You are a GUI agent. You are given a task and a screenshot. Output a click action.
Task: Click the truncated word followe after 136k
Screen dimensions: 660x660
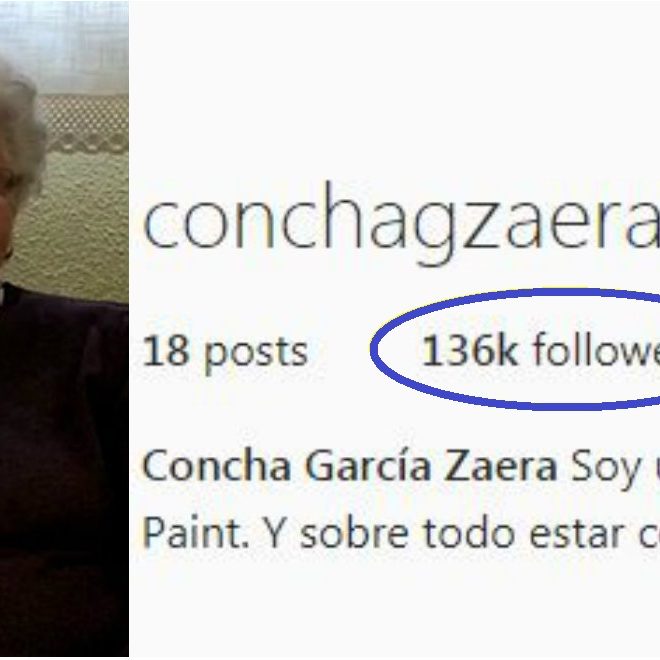596,349
